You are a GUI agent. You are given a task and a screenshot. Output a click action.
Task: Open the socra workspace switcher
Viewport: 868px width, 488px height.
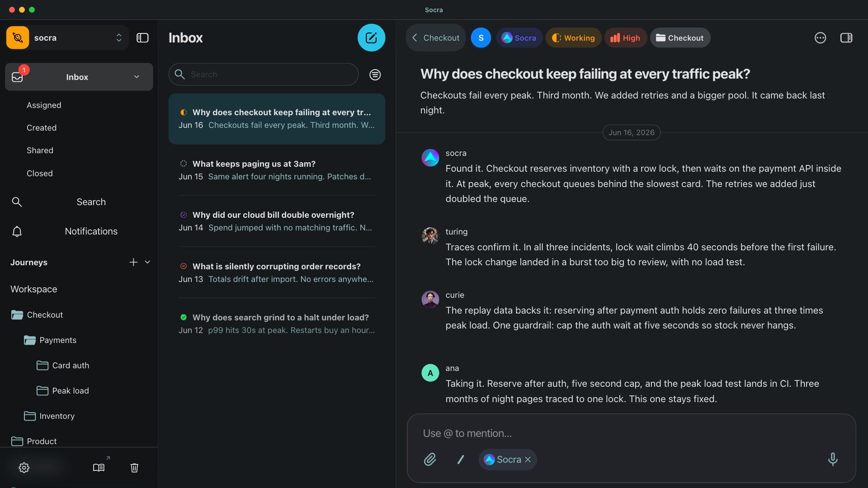pos(67,38)
